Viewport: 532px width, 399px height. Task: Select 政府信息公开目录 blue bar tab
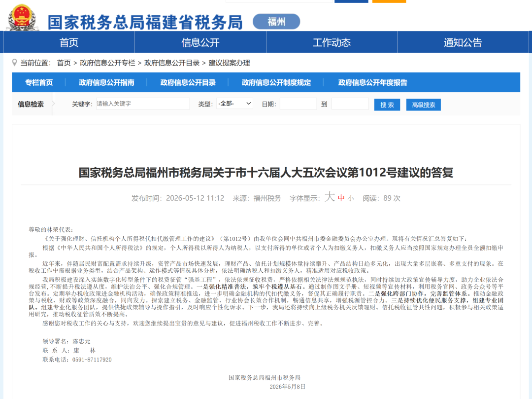coord(188,82)
